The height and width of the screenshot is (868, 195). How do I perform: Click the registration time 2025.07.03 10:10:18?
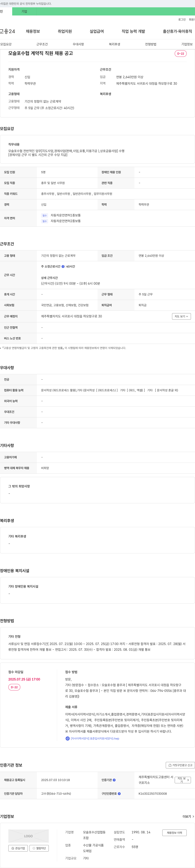(55, 780)
